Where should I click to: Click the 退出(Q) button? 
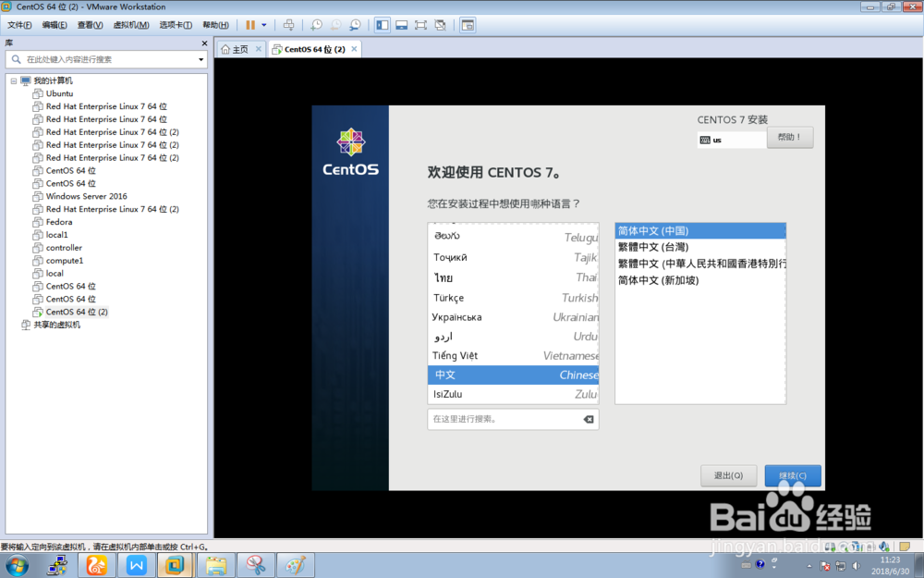pos(728,475)
